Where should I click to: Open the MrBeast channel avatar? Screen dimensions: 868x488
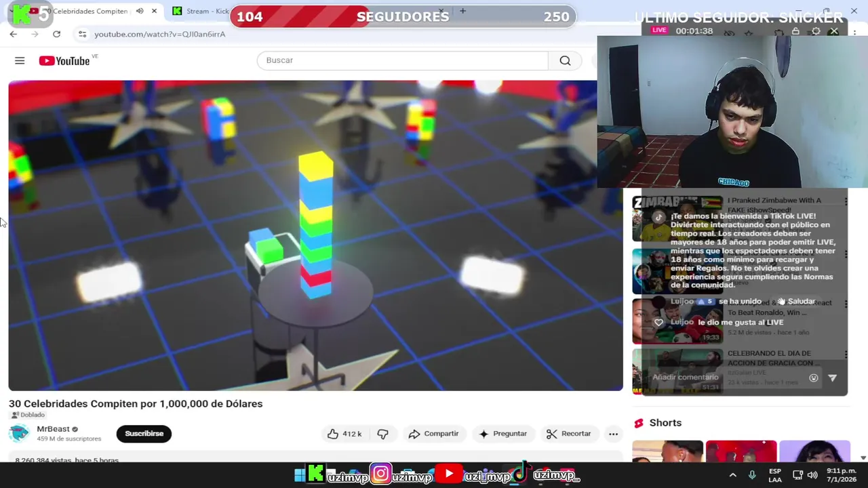coord(19,433)
